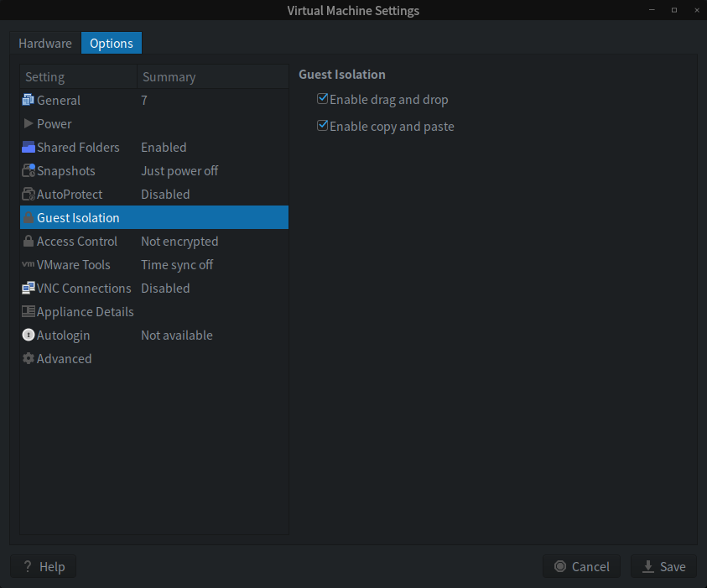
Task: Click the AutoProtect icon
Action: coord(29,195)
